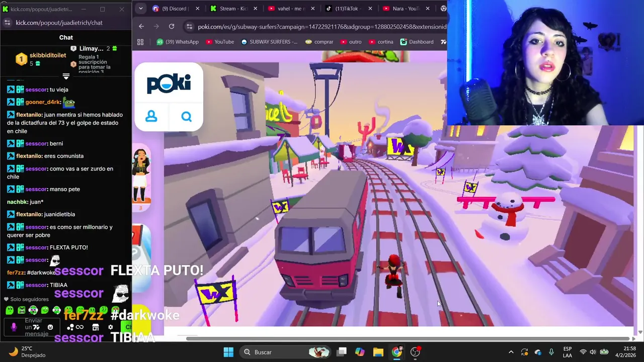Go back in browser history

(141, 26)
